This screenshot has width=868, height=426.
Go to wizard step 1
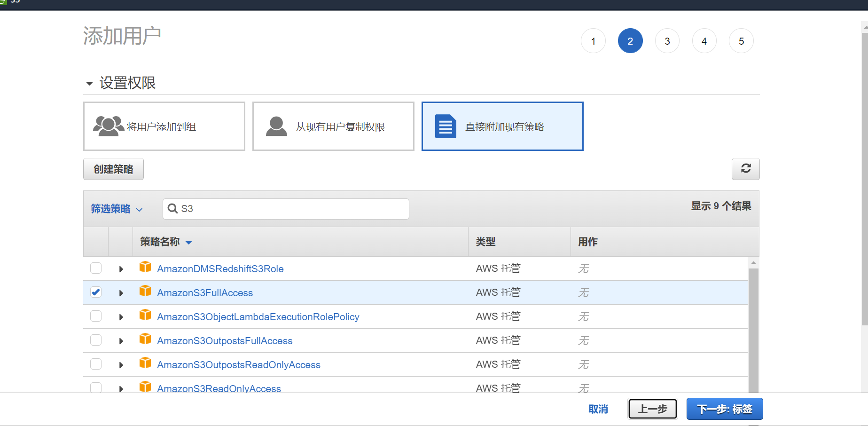click(593, 41)
